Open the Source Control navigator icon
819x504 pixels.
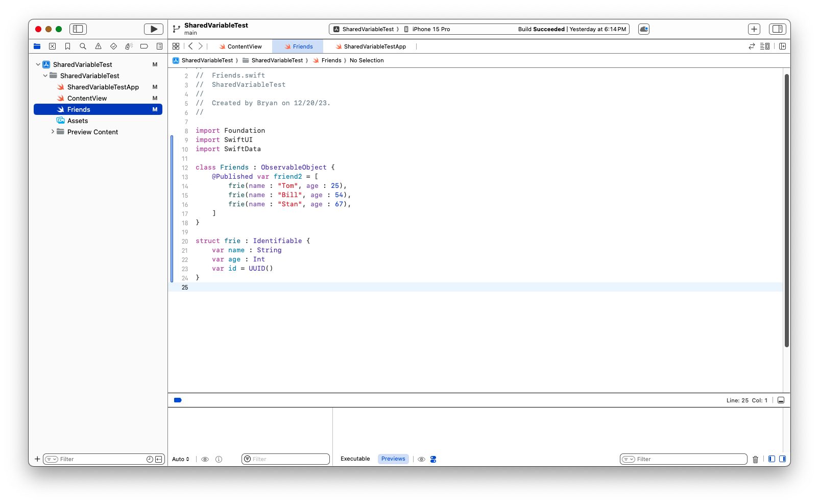click(x=52, y=46)
